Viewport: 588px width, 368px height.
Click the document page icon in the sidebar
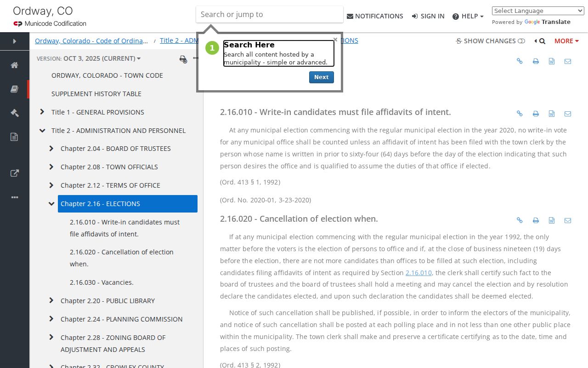pos(15,137)
